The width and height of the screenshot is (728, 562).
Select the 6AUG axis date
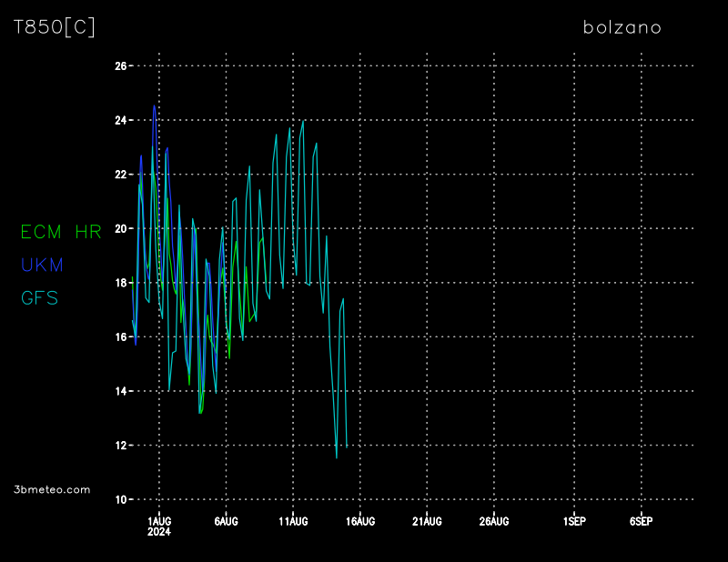[x=226, y=521]
